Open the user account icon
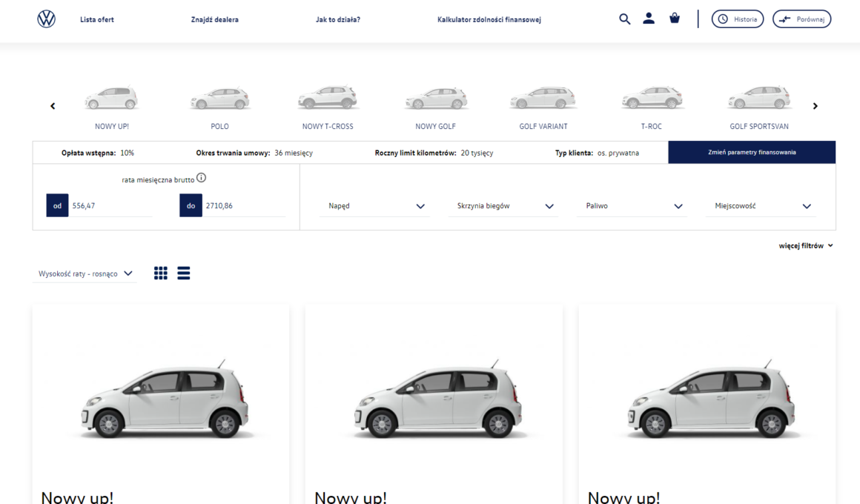Viewport: 860px width, 504px height. [x=649, y=19]
